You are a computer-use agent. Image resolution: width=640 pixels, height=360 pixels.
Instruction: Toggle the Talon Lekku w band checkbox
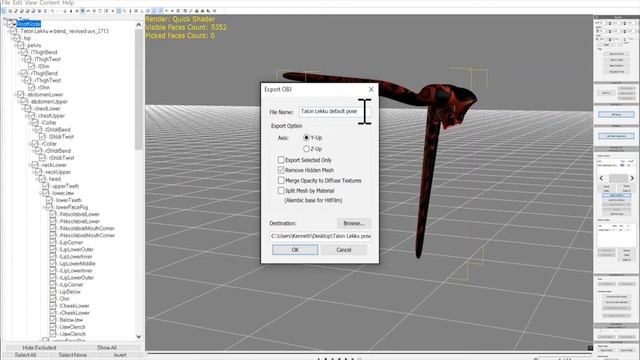[13, 31]
